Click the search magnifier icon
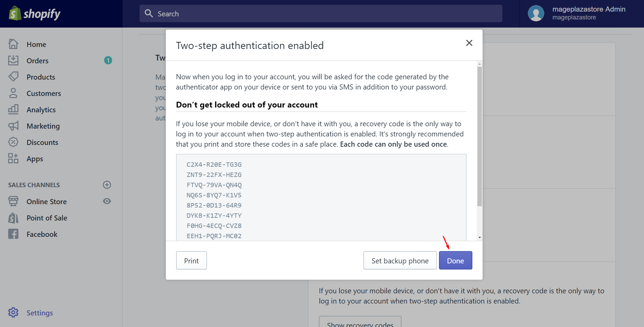Image resolution: width=644 pixels, height=327 pixels. [x=149, y=13]
